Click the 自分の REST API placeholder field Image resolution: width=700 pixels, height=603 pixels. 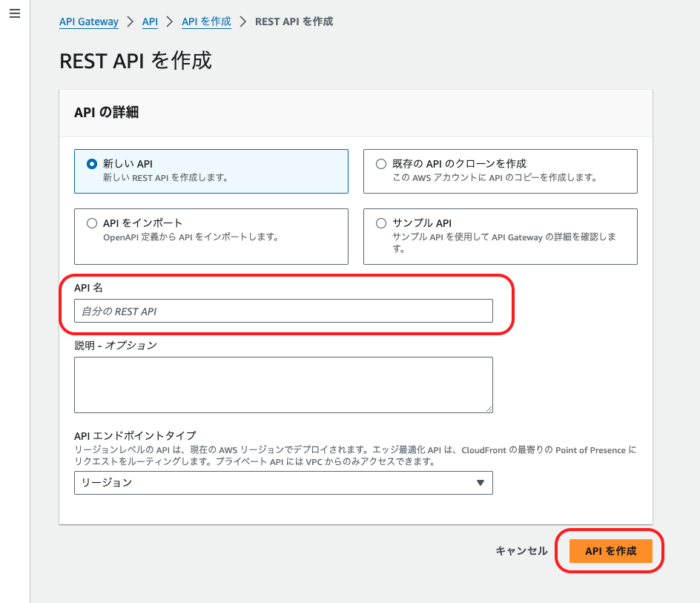click(x=283, y=311)
